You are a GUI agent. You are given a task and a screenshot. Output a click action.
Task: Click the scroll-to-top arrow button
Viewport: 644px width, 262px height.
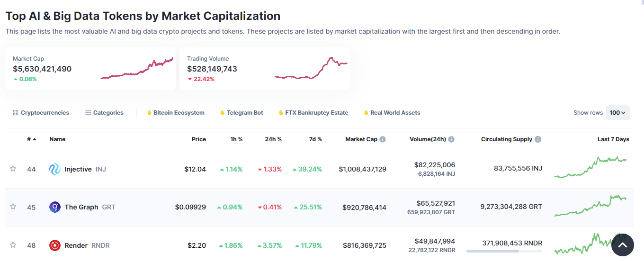(x=622, y=245)
